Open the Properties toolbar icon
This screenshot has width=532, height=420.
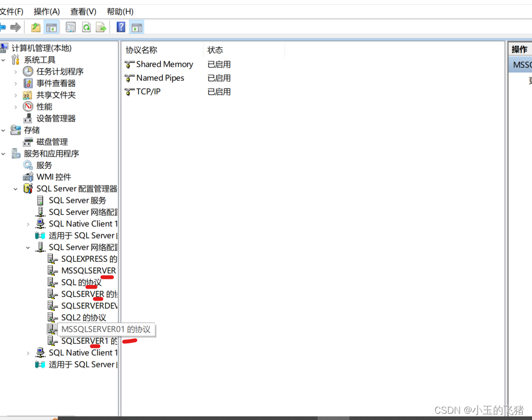(x=69, y=27)
